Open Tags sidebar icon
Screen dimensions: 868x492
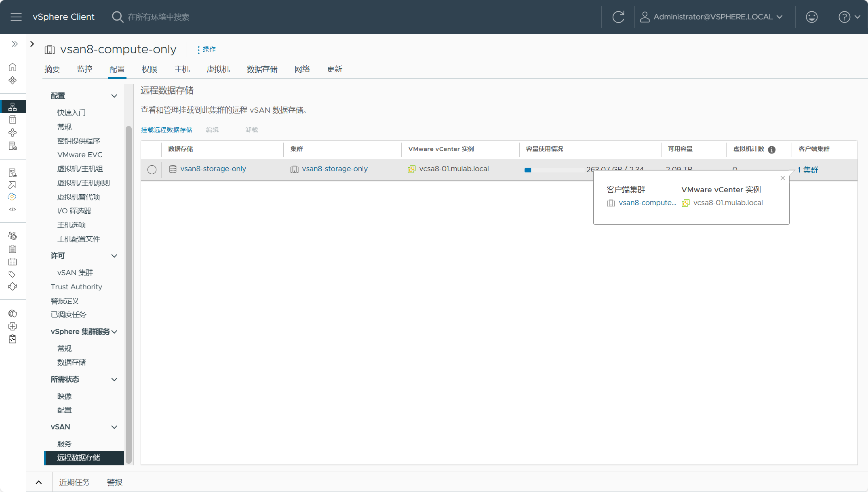tap(13, 274)
